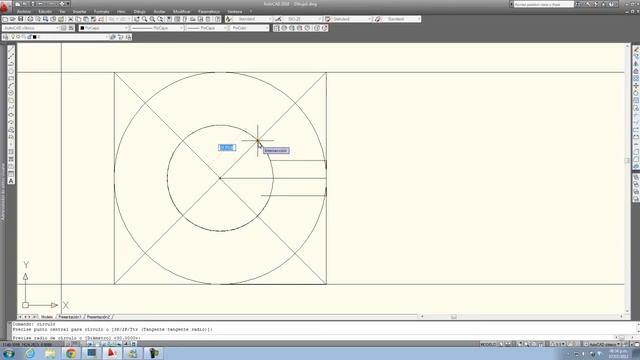The image size is (640, 360).
Task: Open Internet Explorer from the taskbar
Action: click(x=30, y=353)
